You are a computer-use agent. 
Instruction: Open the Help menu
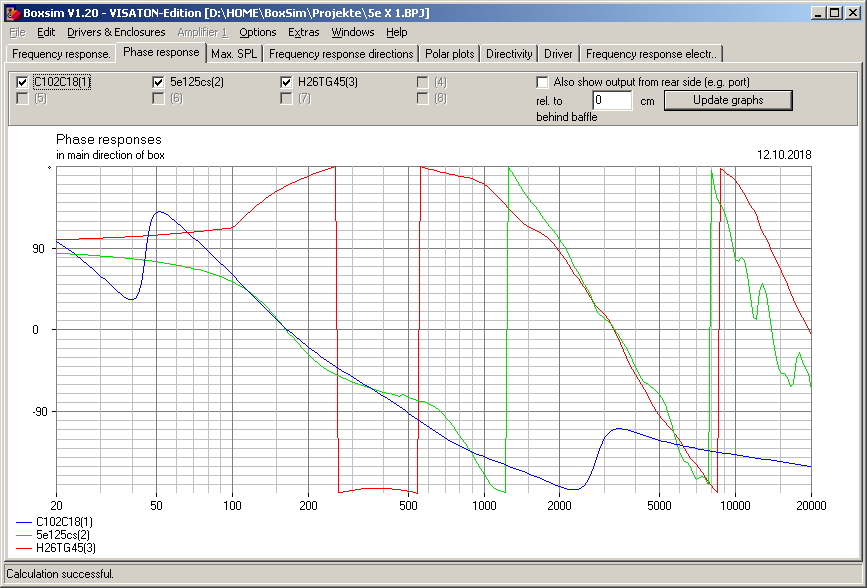[x=397, y=32]
